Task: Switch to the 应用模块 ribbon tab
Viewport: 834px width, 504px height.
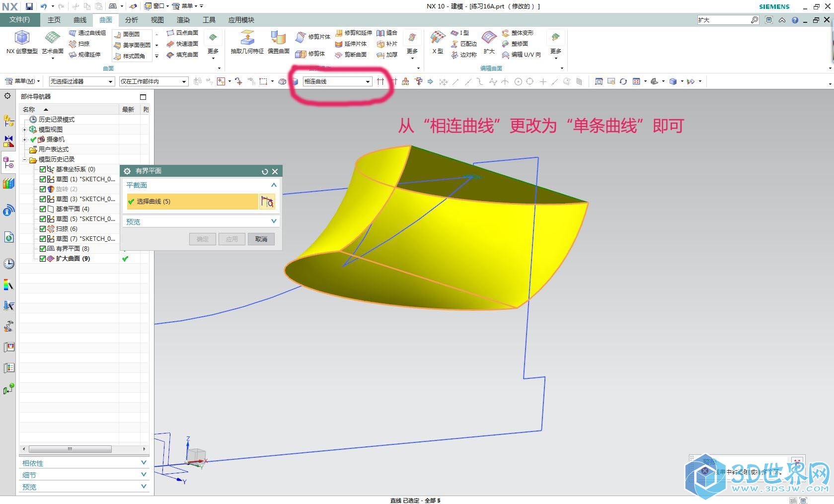Action: [x=241, y=20]
